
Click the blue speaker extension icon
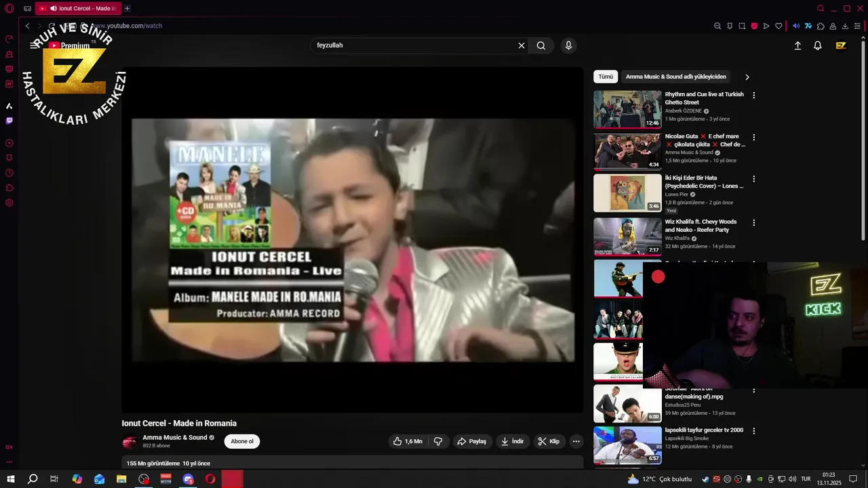click(x=796, y=26)
